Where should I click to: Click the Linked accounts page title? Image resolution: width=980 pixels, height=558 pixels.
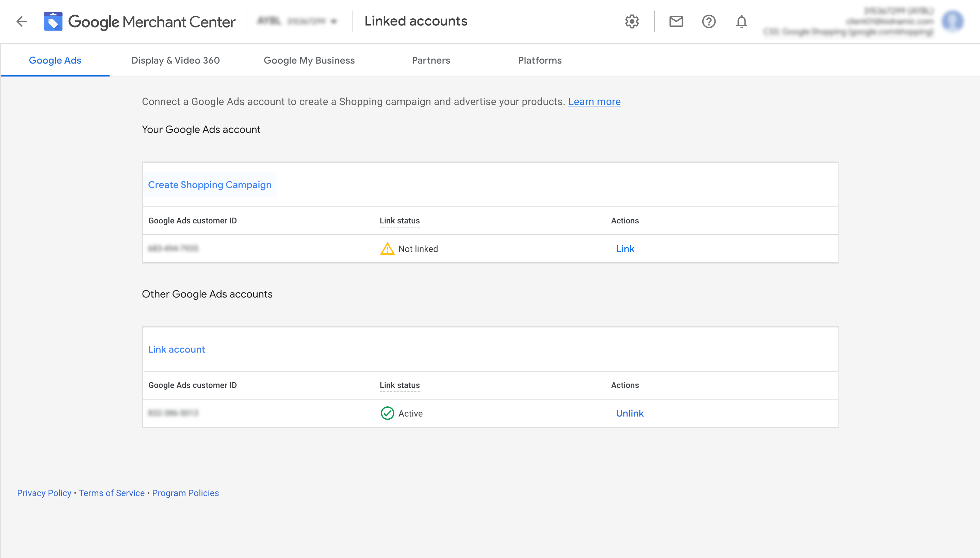(415, 21)
